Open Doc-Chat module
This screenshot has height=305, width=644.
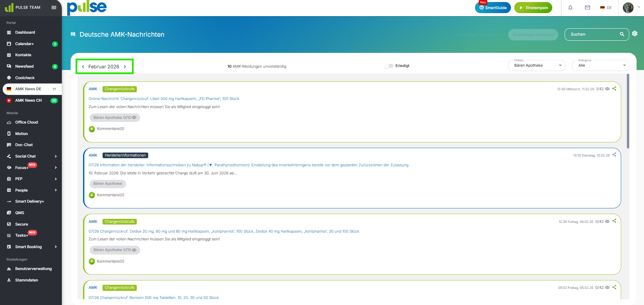tap(31, 145)
